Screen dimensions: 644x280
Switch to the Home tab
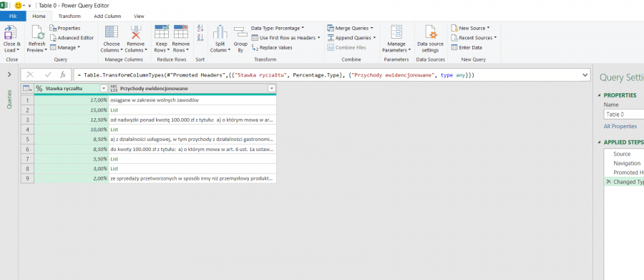[39, 16]
